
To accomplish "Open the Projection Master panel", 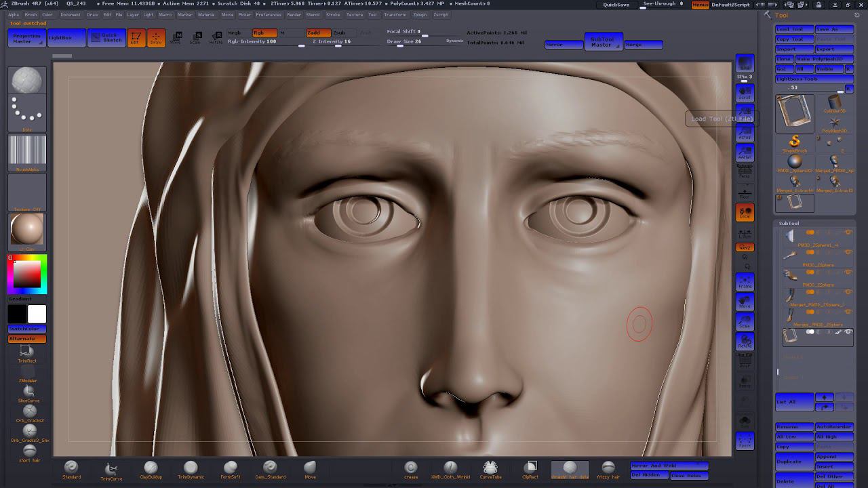I will pos(27,39).
